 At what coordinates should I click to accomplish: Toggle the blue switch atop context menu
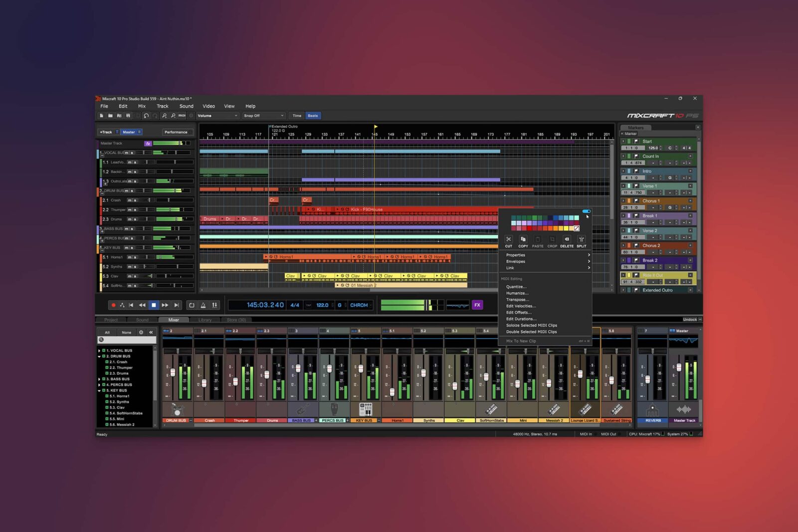coord(586,211)
